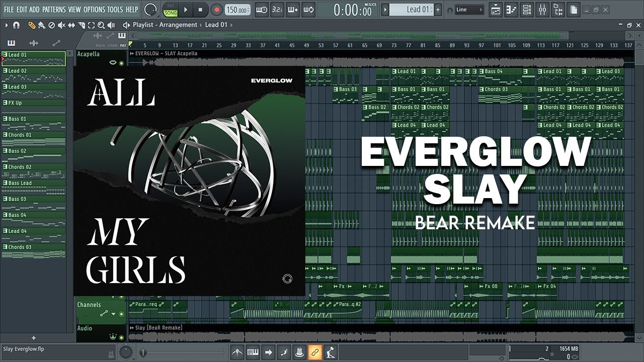Viewport: 644px width, 362px height.
Task: Add a new pattern with plus button
Action: [438, 10]
